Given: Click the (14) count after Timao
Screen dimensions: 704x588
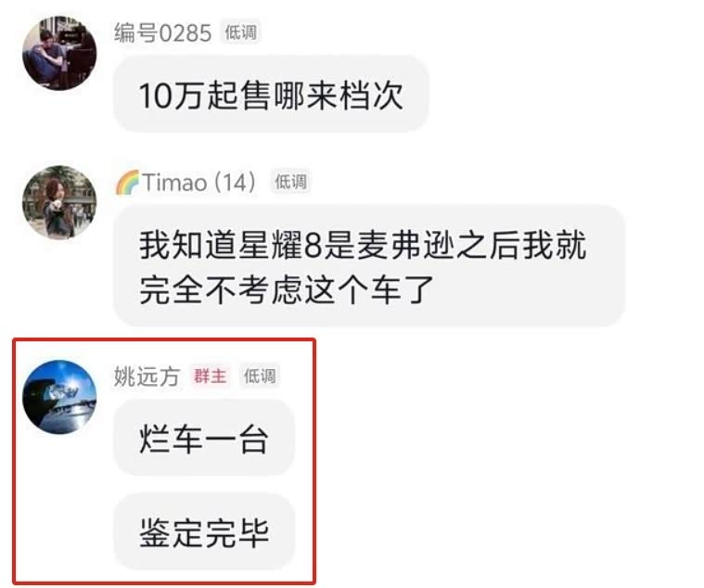Looking at the screenshot, I should [236, 182].
